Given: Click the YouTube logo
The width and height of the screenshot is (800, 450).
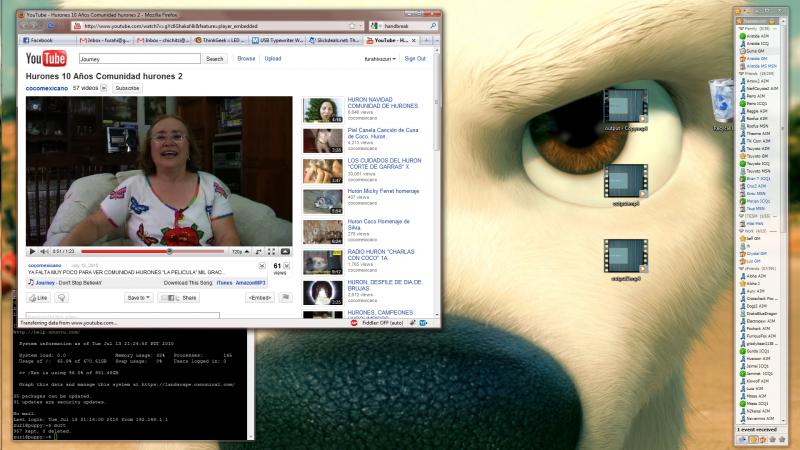Looking at the screenshot, I should 46,60.
